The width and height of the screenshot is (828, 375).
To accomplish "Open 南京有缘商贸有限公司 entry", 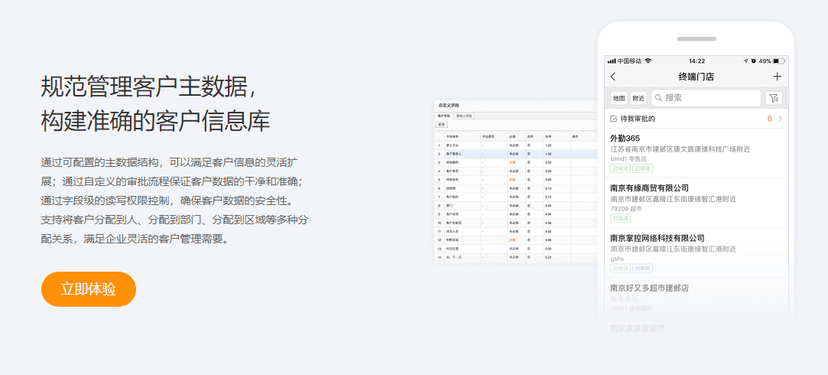I will (x=696, y=203).
